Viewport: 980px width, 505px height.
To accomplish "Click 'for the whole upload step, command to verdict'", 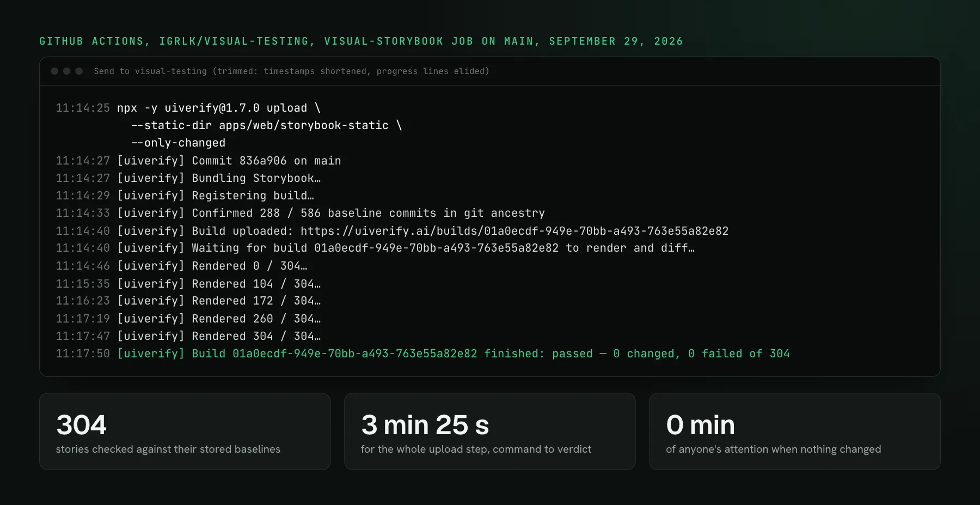I will (x=476, y=449).
